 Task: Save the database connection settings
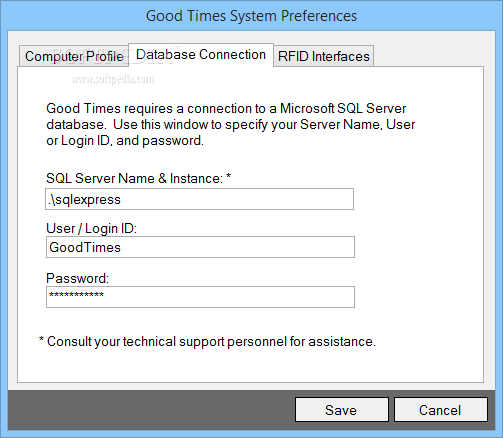click(x=342, y=409)
